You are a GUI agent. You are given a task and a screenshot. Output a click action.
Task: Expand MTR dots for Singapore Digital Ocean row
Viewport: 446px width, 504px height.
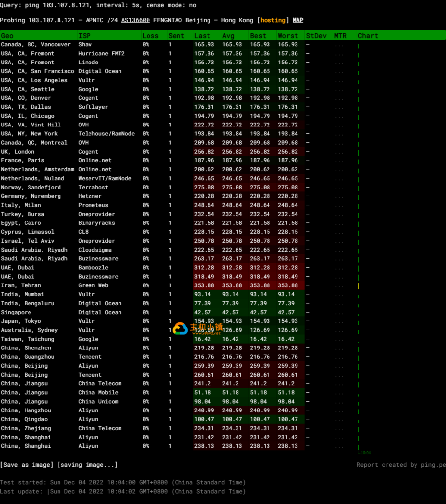click(x=339, y=313)
